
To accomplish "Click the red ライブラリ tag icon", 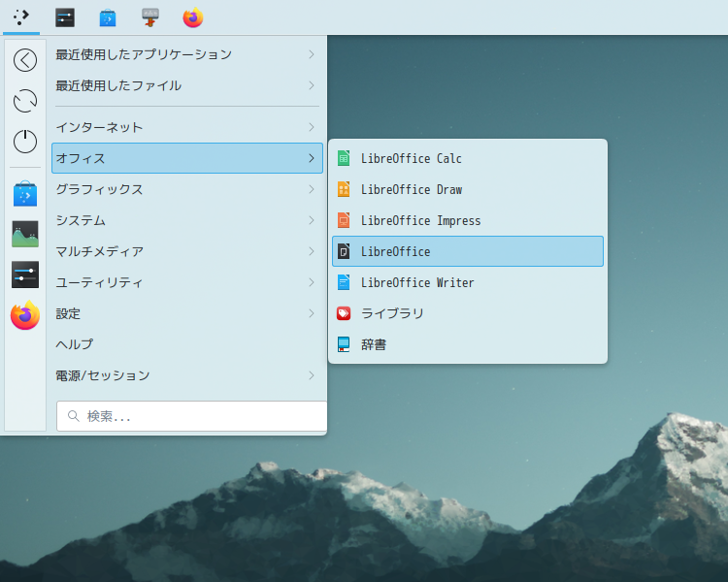I will [x=344, y=313].
